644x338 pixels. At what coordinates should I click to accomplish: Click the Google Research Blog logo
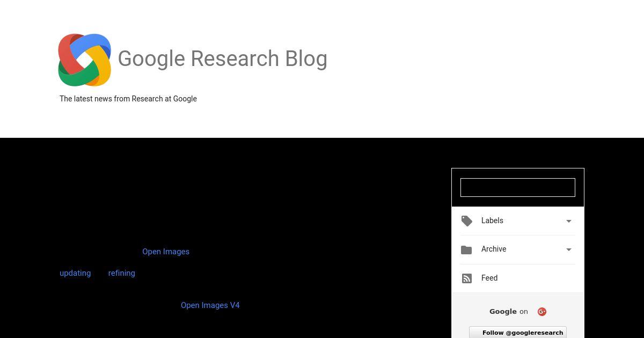coord(85,60)
